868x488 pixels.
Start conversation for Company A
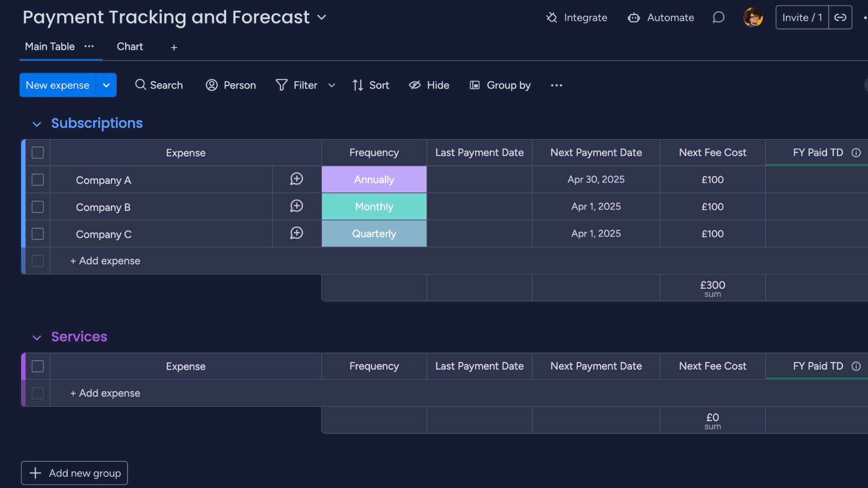(x=297, y=179)
